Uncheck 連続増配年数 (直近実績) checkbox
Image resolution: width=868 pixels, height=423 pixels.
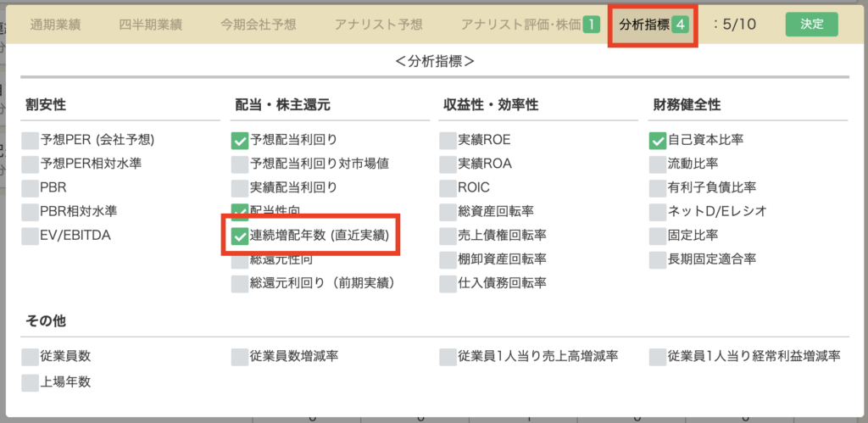[x=240, y=236]
